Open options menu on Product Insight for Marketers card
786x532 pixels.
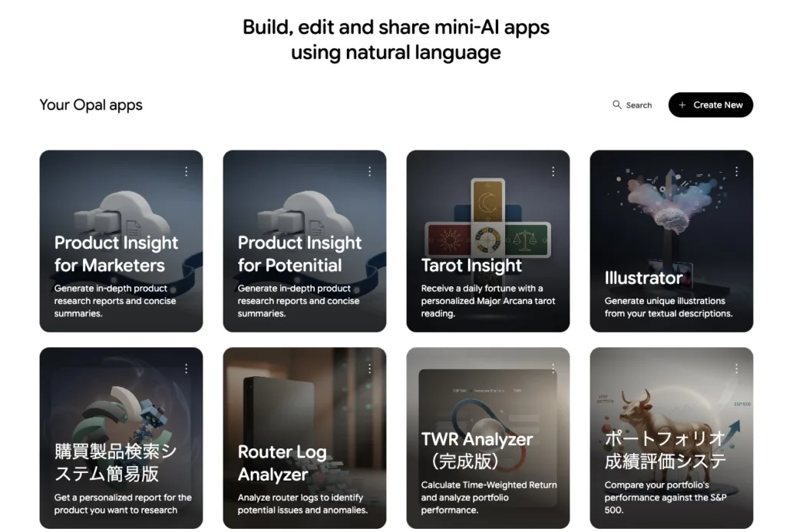point(186,171)
